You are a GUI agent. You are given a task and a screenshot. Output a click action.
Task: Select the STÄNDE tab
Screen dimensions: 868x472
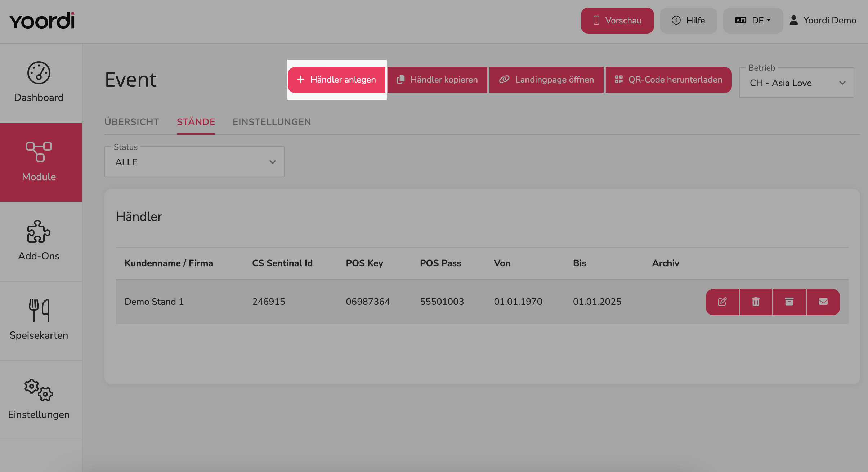coord(196,122)
